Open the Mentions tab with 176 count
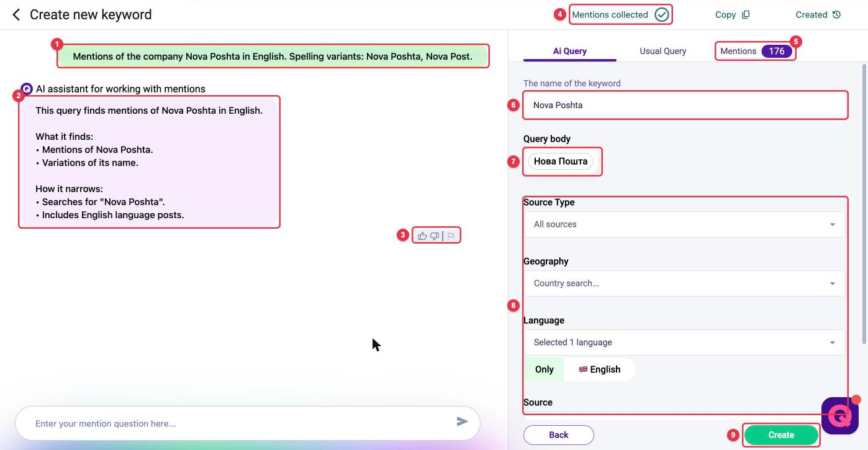Image resolution: width=868 pixels, height=450 pixels. [x=756, y=51]
